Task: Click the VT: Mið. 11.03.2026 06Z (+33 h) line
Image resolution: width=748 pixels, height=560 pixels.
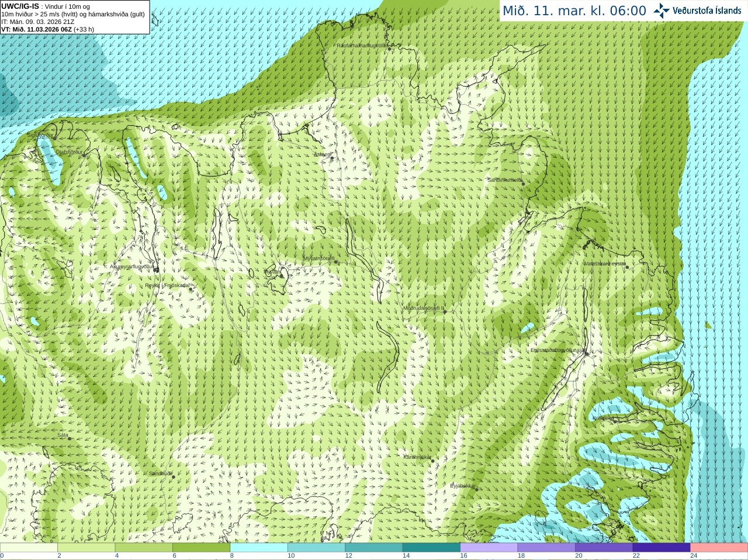Action: (x=47, y=29)
